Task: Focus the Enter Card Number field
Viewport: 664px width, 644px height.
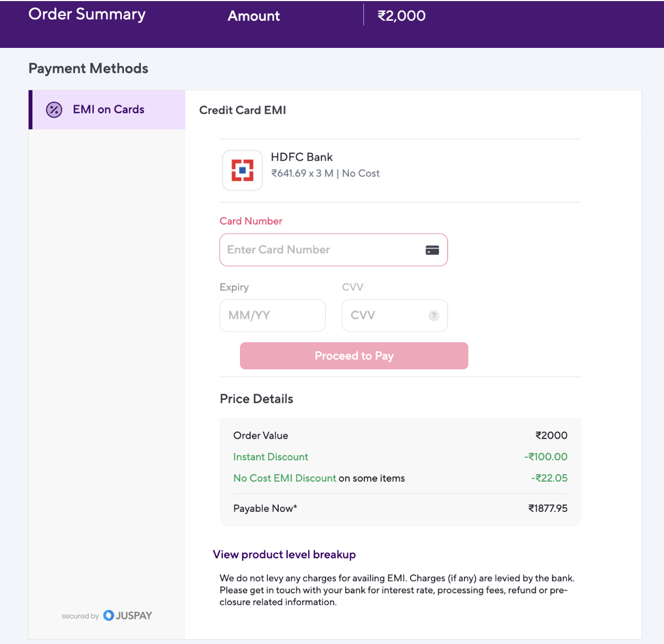Action: point(319,250)
